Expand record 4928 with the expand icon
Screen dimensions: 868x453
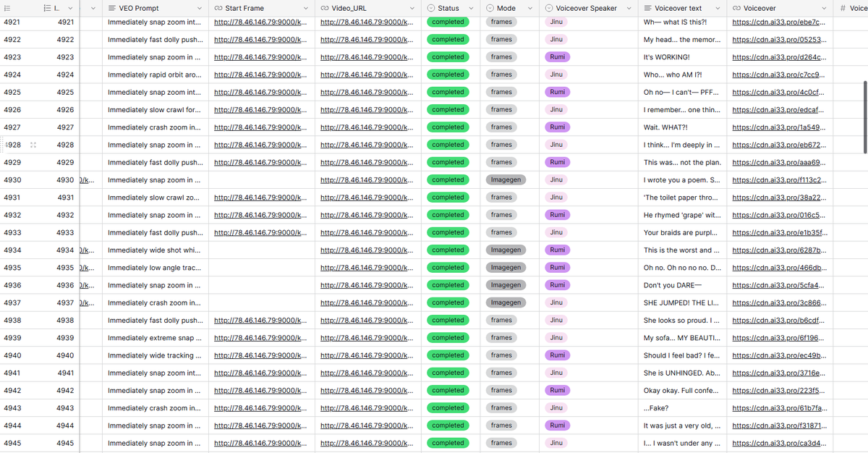(x=33, y=145)
